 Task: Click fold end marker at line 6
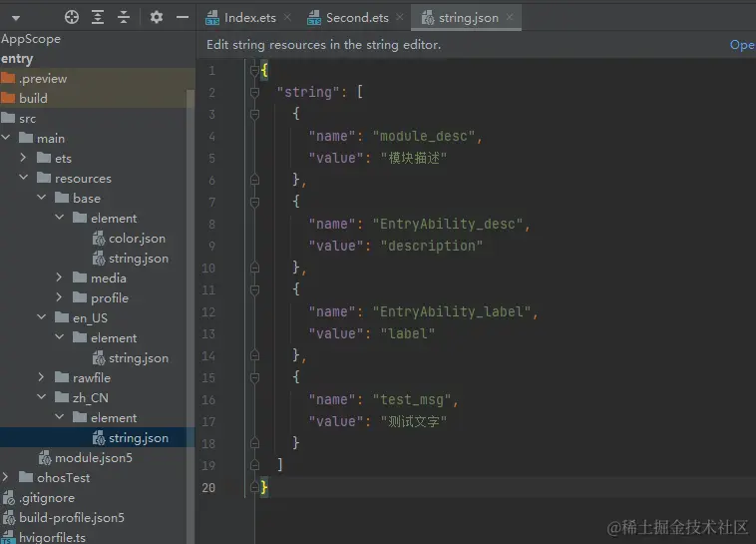[x=254, y=180]
